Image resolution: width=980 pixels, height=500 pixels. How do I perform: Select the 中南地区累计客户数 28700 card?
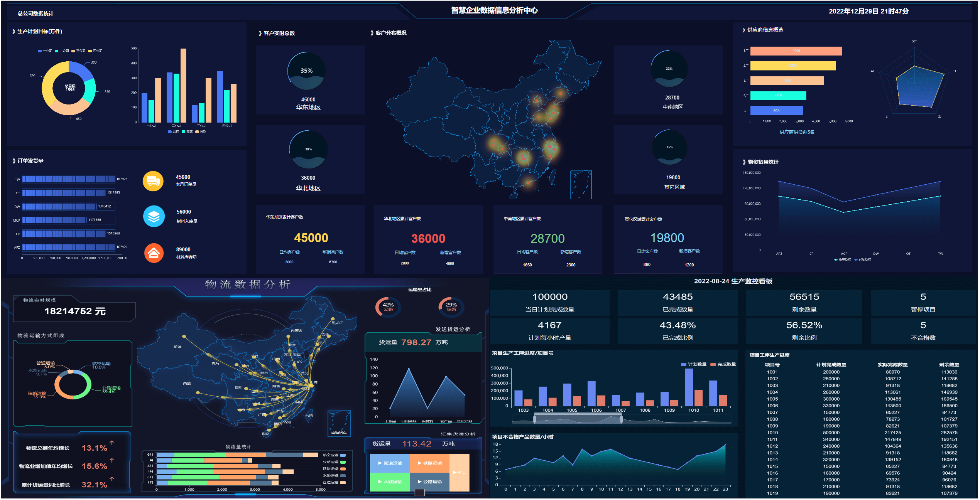(547, 239)
